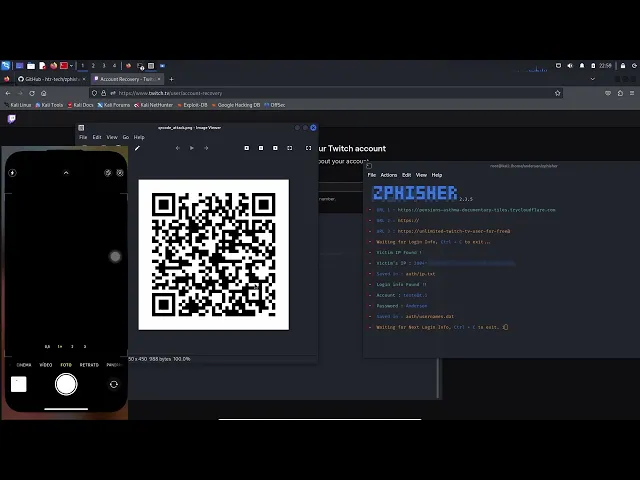Open the last photo thumbnail on phone
The height and width of the screenshot is (480, 640).
coord(18,384)
